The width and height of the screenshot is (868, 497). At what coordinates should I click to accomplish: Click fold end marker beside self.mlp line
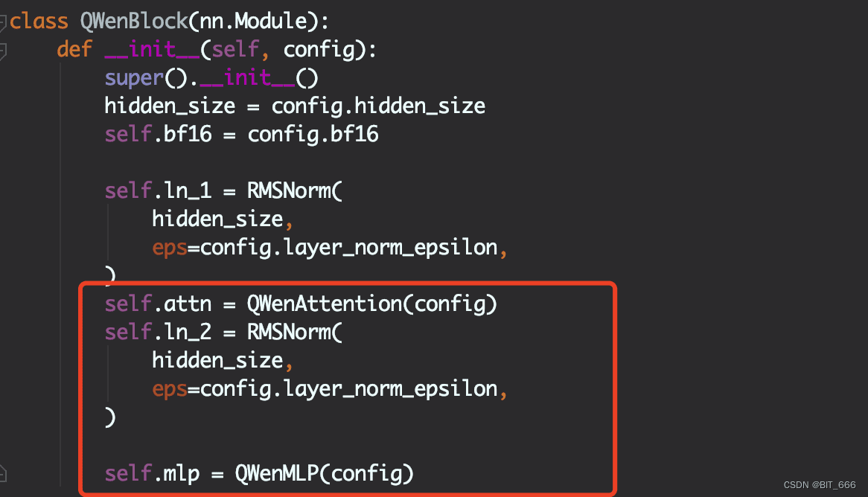(2, 473)
